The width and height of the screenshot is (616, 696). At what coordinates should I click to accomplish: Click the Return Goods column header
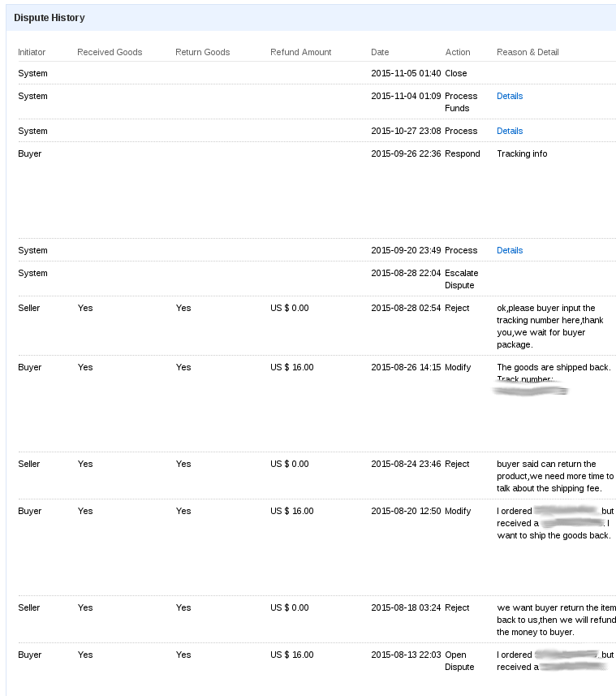[x=202, y=52]
